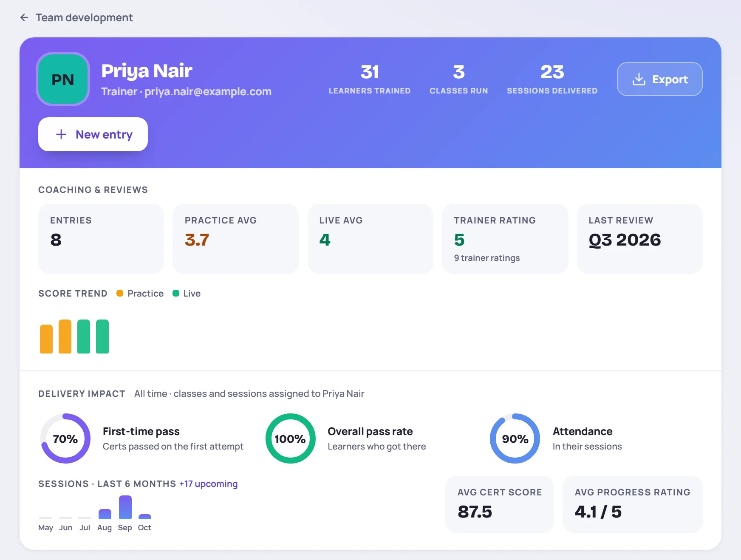Click the Practice Avg 3.7 card
741x560 pixels.
point(236,239)
